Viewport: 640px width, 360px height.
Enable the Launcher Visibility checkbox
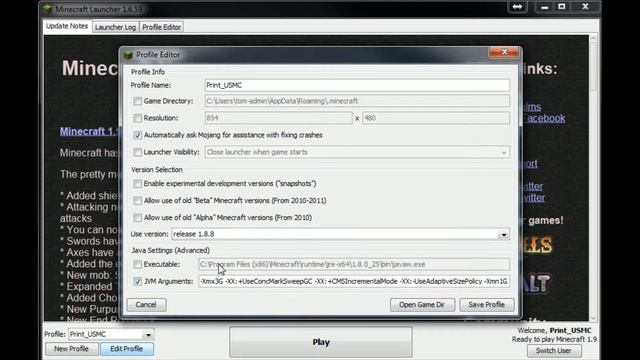(x=138, y=152)
